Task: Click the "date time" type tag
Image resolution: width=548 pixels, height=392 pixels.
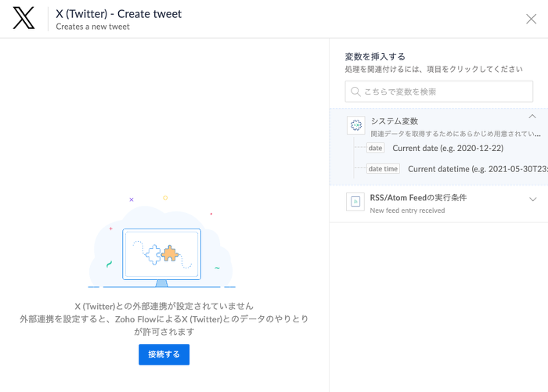Action: (x=383, y=169)
